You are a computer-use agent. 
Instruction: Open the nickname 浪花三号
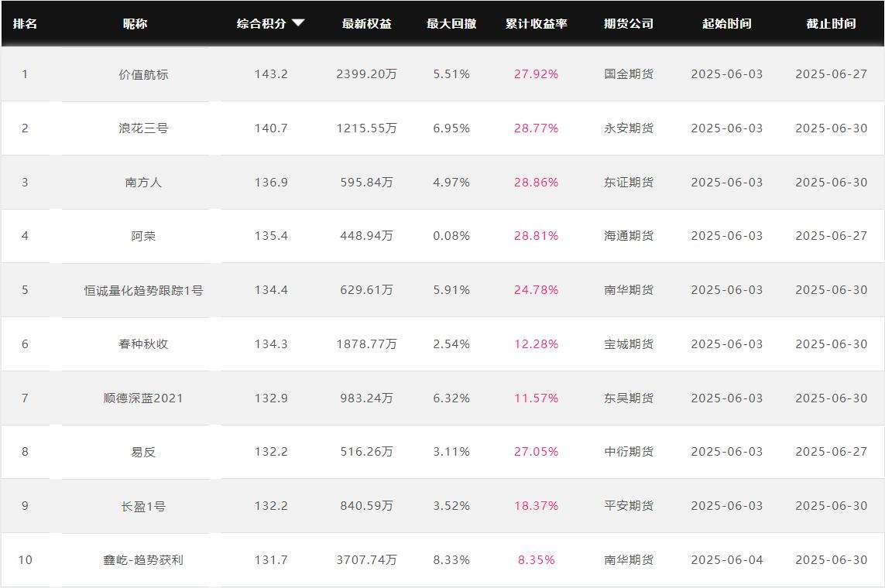point(143,128)
